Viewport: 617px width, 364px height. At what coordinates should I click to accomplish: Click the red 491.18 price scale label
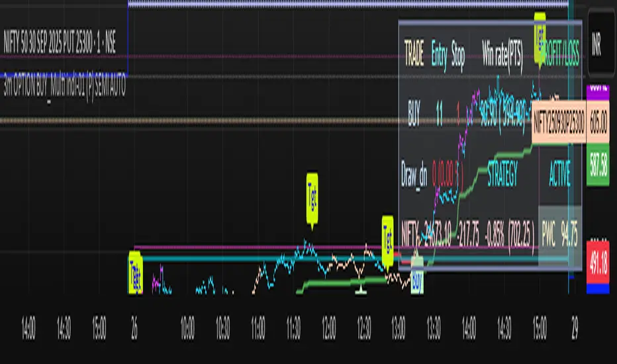tap(598, 262)
